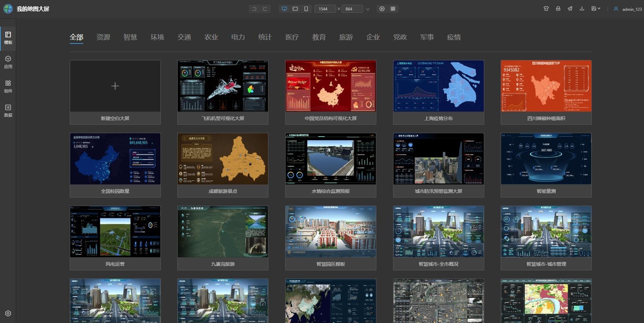
Task: Open the world satellite map template thumbnail
Action: pyautogui.click(x=330, y=301)
